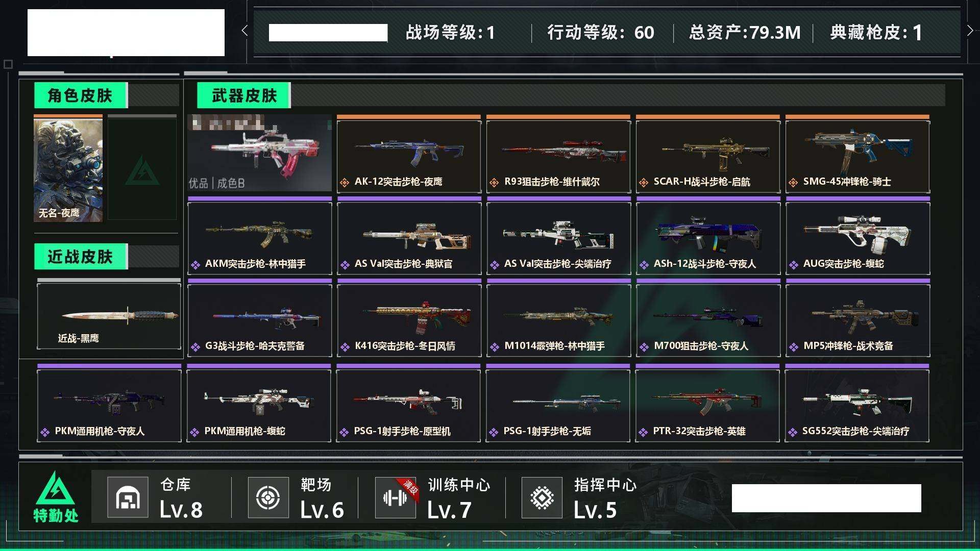Select the 近战皮肤 section header

[x=81, y=256]
